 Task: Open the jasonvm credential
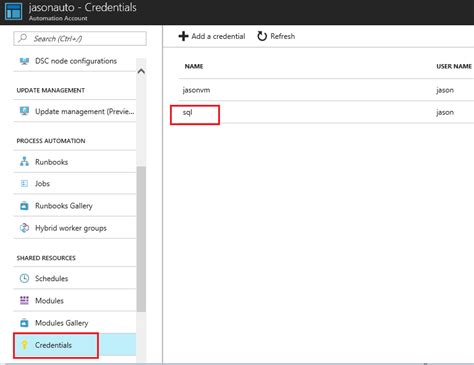(x=196, y=90)
